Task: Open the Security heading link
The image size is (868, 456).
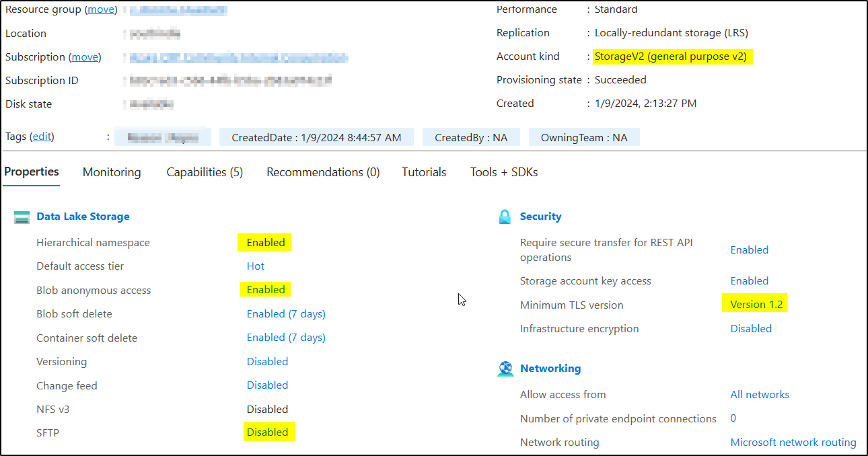Action: point(540,217)
